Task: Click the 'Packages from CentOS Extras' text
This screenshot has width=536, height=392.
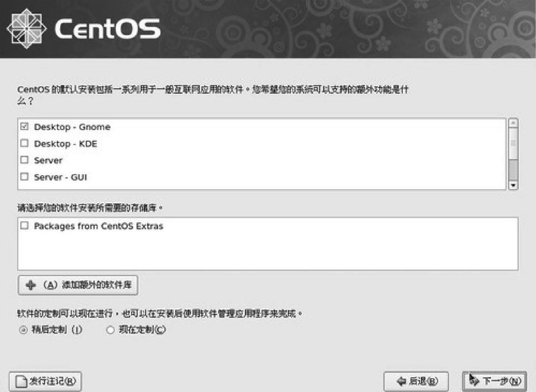Action: coord(98,226)
